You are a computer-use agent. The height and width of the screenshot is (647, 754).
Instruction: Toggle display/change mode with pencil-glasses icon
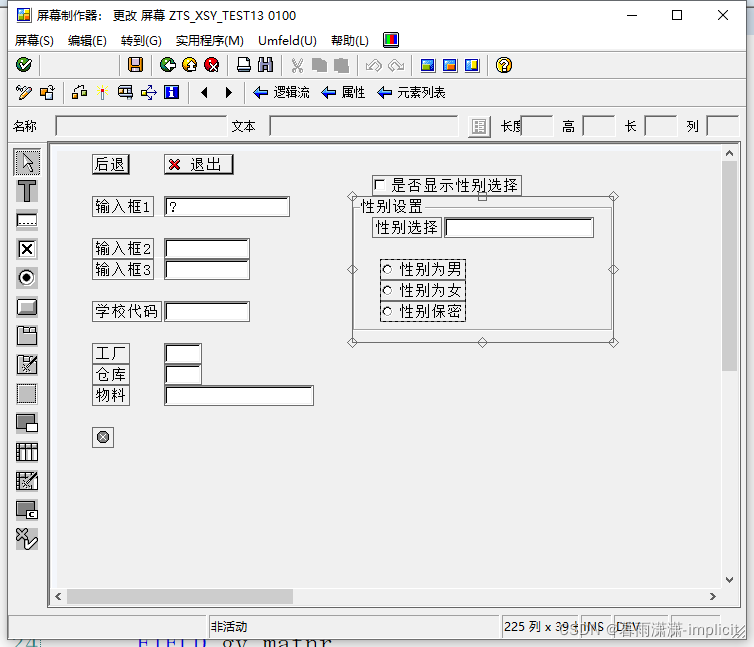[24, 92]
